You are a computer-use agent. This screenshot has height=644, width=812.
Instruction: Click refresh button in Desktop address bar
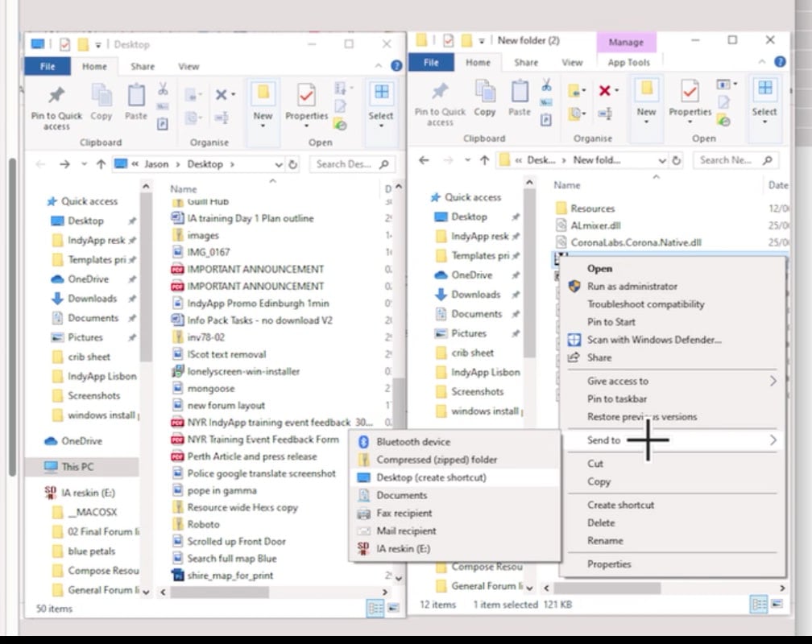pos(292,164)
